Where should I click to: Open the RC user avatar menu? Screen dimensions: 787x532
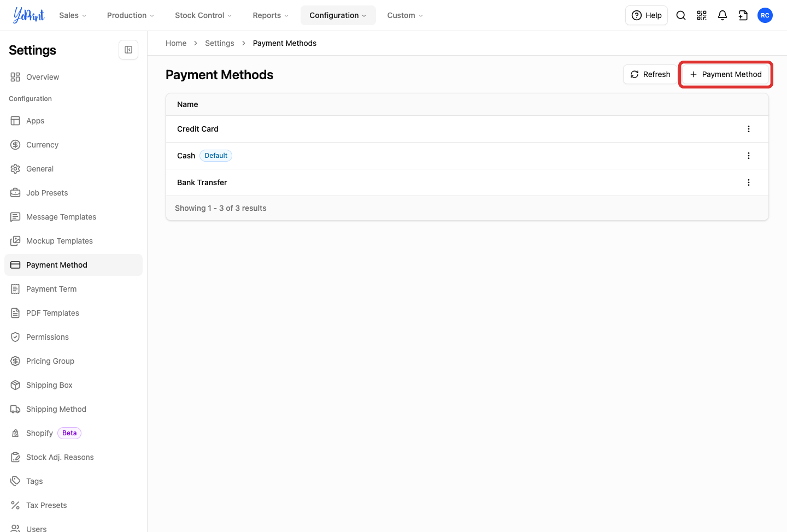765,15
